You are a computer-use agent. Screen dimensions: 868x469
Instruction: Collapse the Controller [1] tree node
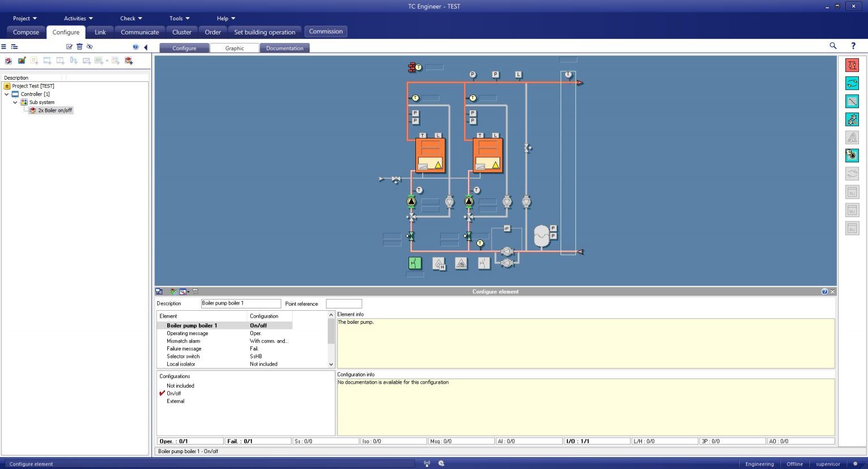point(6,94)
